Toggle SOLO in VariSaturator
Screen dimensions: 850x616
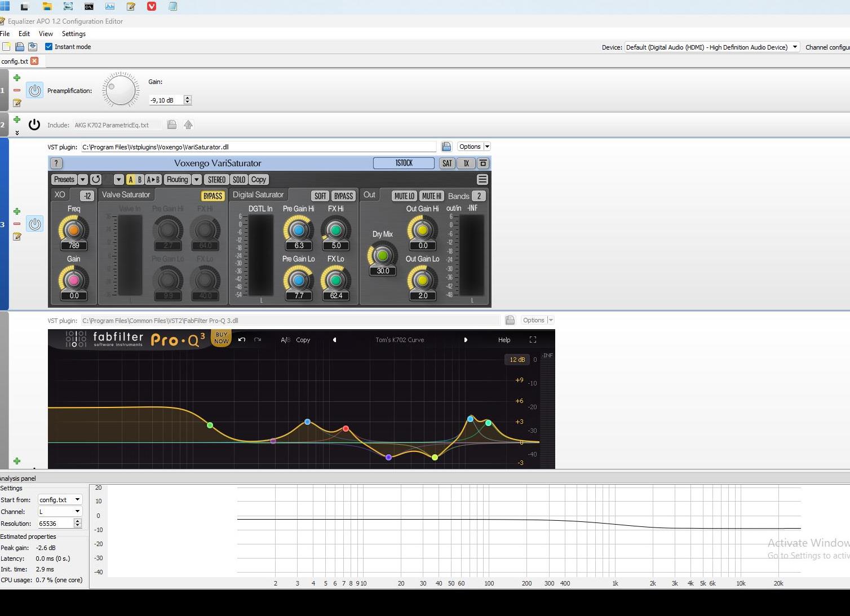[x=239, y=179]
